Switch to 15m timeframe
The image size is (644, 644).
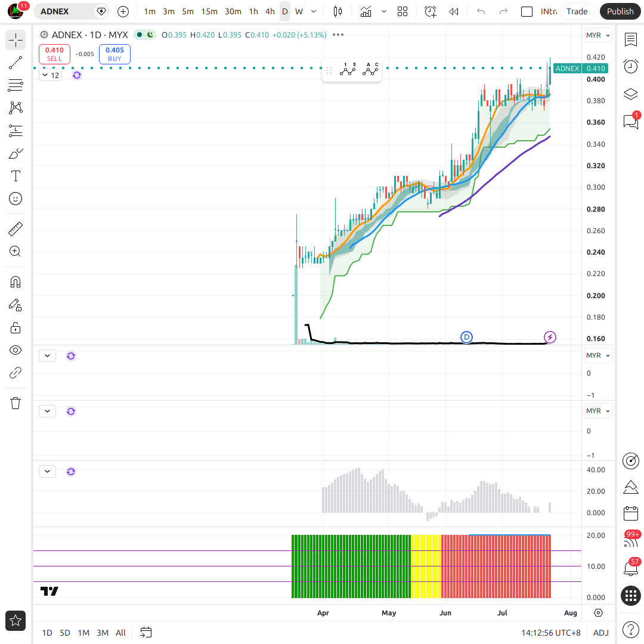click(209, 11)
